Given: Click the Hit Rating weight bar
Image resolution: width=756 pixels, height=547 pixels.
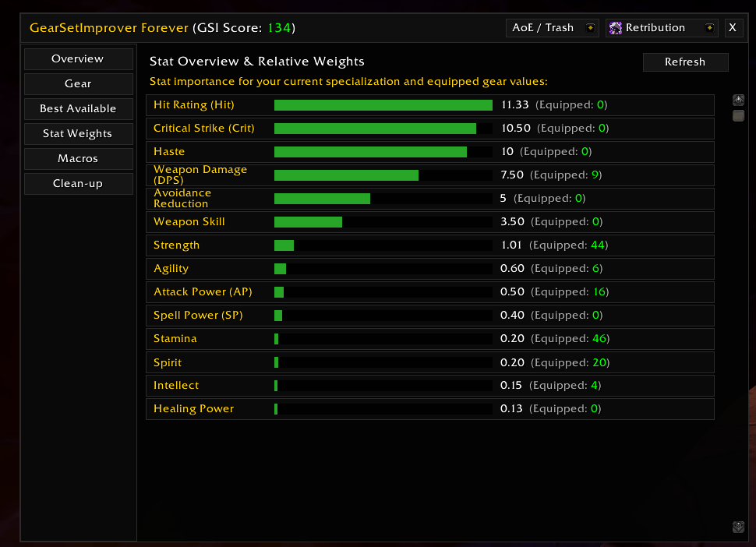Looking at the screenshot, I should (383, 105).
